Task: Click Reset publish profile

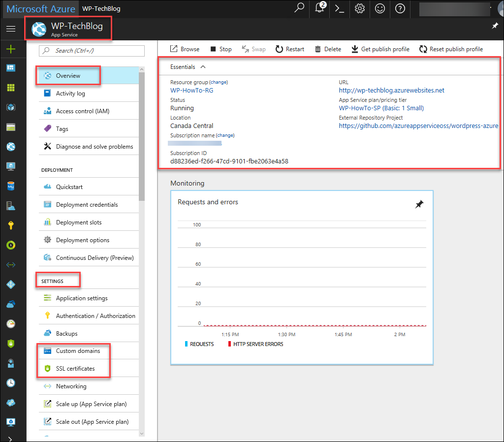Action: pos(451,49)
